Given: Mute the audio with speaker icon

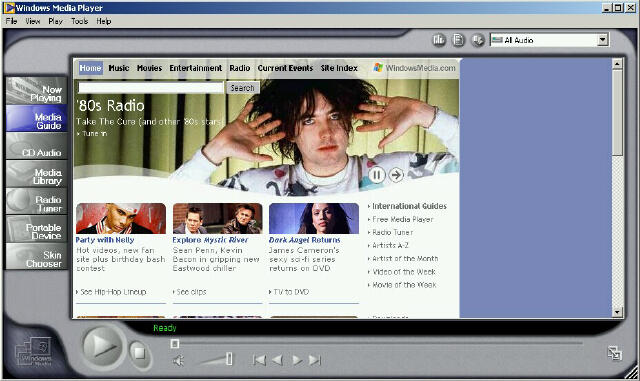Looking at the screenshot, I should pos(178,361).
